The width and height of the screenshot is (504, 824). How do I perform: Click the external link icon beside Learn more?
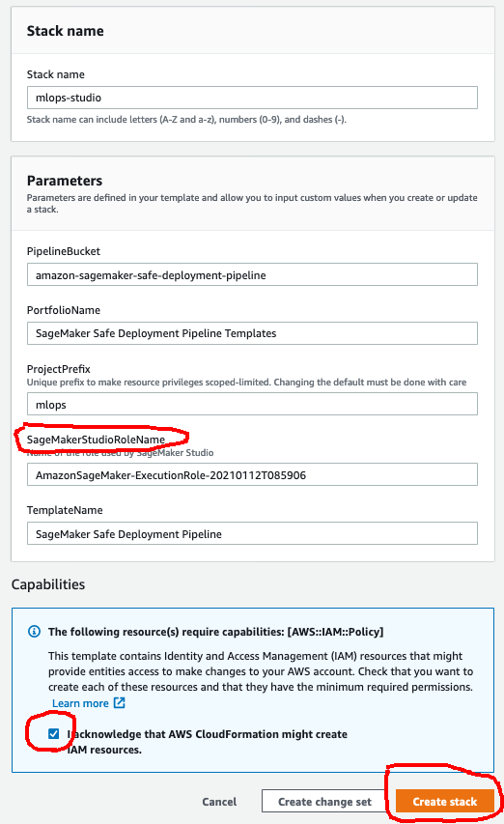[x=120, y=702]
